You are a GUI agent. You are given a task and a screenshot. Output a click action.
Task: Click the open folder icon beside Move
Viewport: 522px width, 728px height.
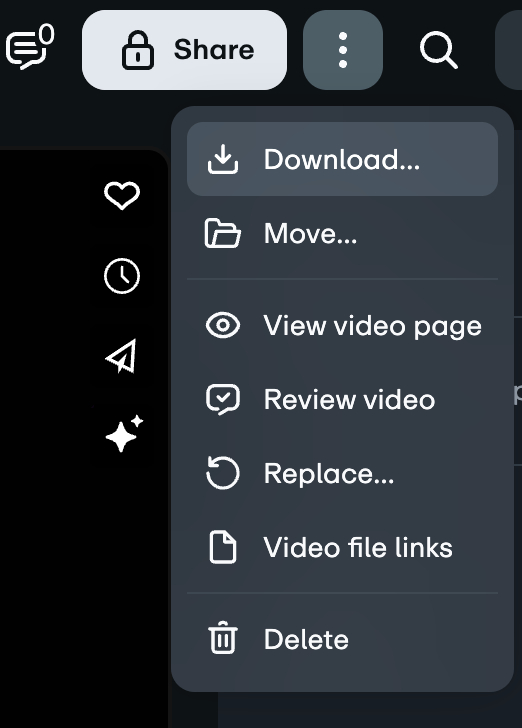(222, 233)
